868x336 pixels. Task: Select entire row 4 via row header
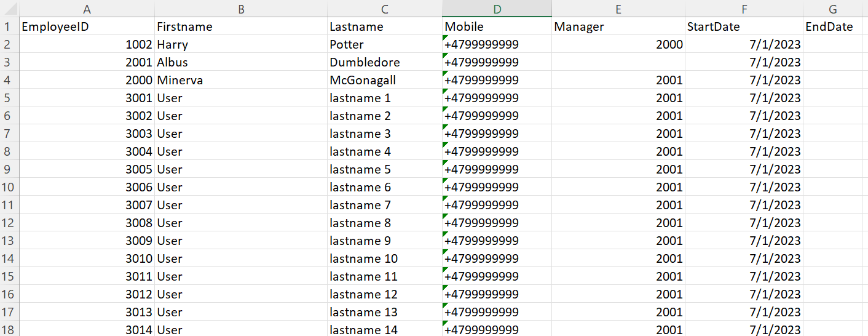tap(9, 80)
